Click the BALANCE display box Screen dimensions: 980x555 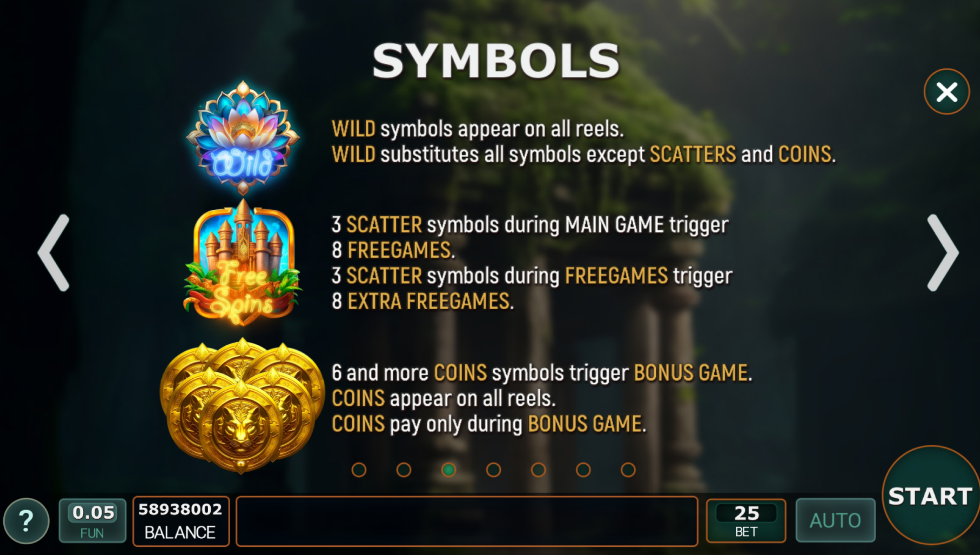(181, 521)
